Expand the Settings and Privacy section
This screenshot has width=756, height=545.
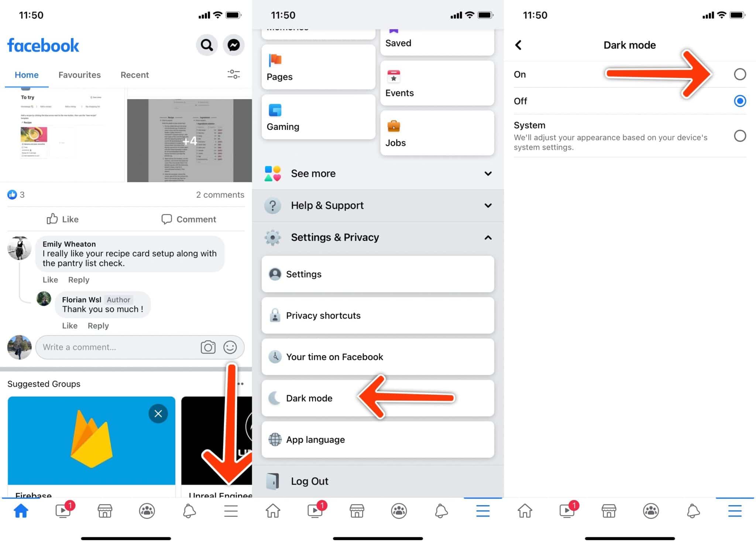[x=378, y=237]
